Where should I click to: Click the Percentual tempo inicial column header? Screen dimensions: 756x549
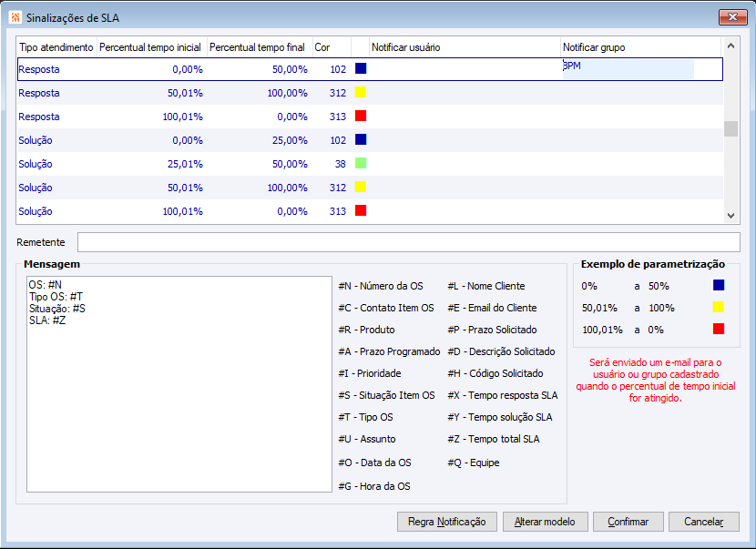click(x=152, y=47)
